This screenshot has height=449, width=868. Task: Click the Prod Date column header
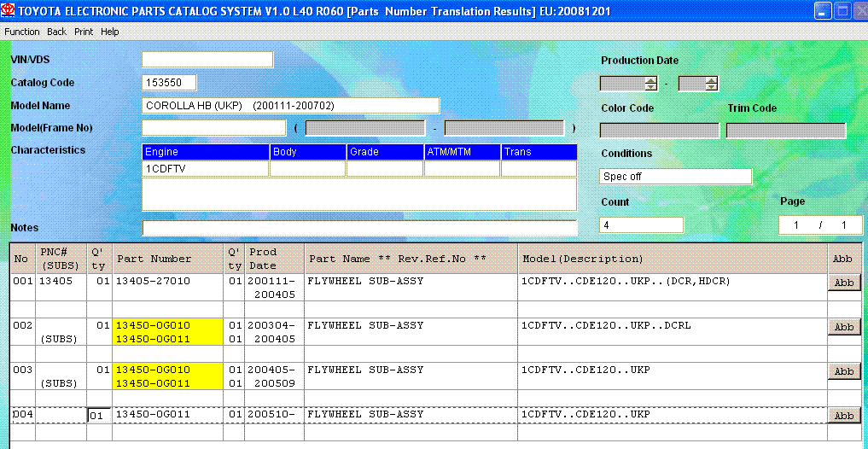(274, 258)
